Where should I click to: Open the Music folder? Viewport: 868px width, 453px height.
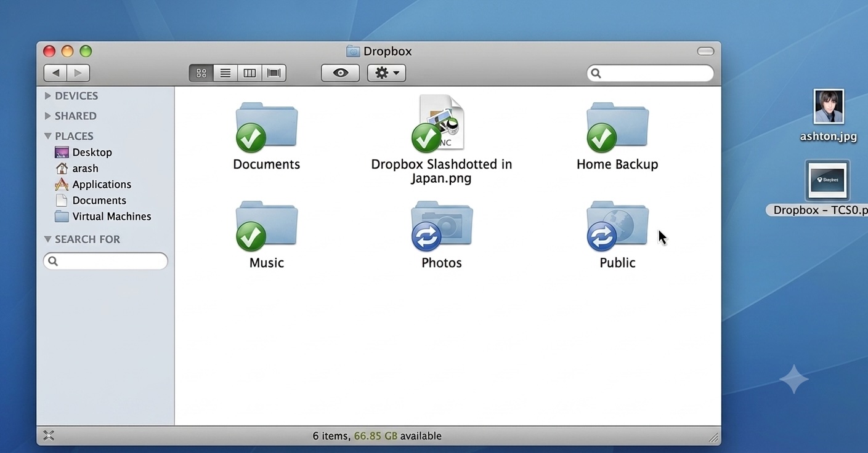point(267,226)
